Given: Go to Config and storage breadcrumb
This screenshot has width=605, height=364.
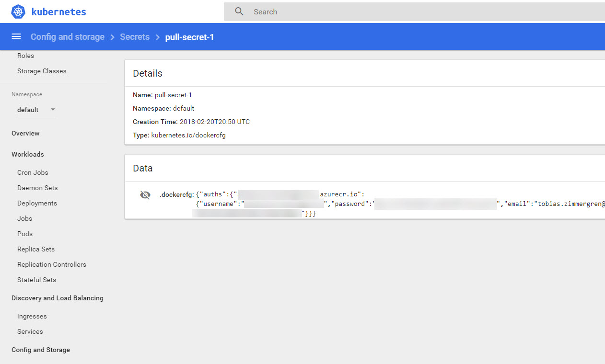Looking at the screenshot, I should 68,37.
